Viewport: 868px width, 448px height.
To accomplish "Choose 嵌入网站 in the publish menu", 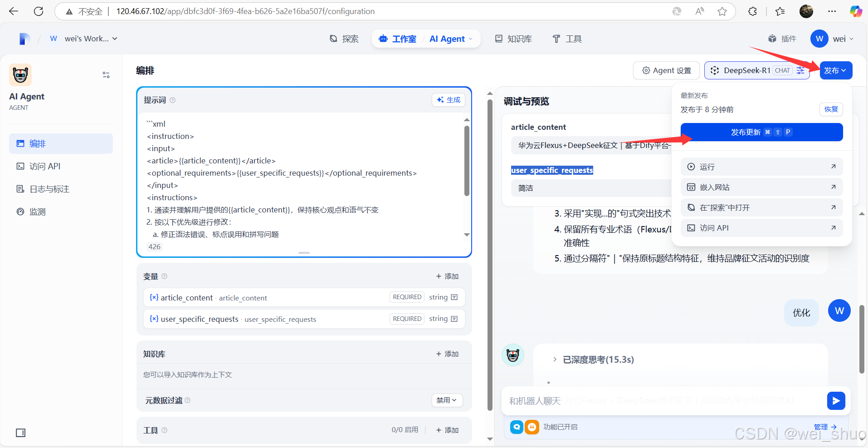I will 761,187.
